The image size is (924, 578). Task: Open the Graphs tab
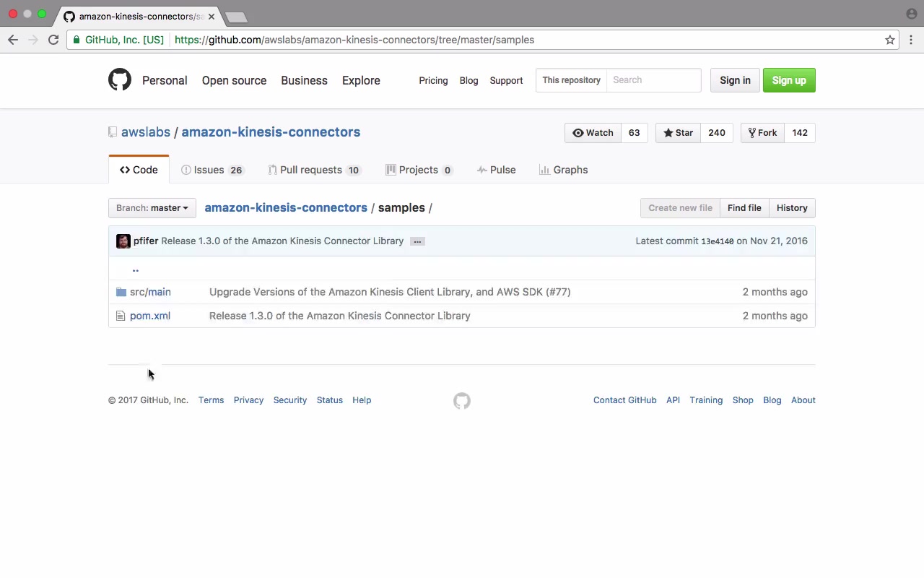(x=564, y=170)
